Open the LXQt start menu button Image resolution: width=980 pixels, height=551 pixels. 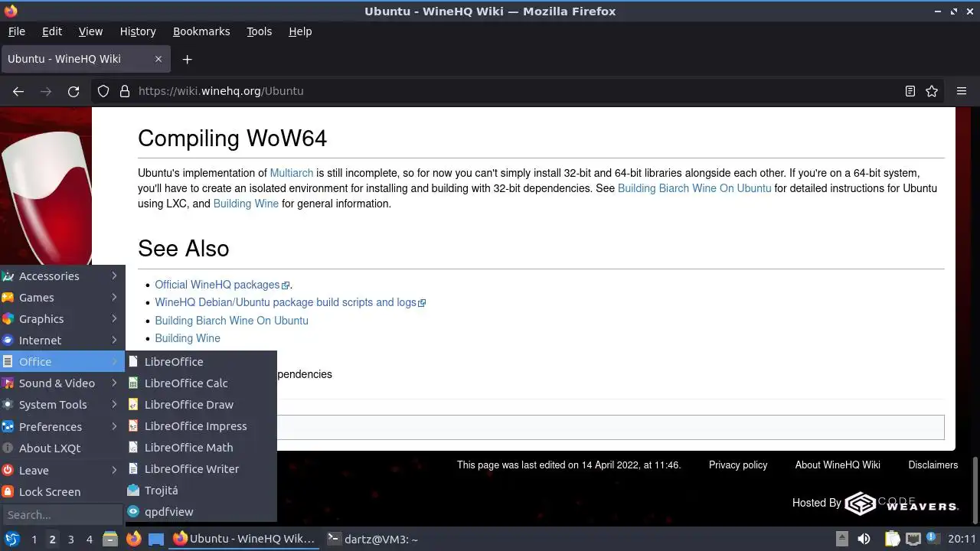point(11,539)
